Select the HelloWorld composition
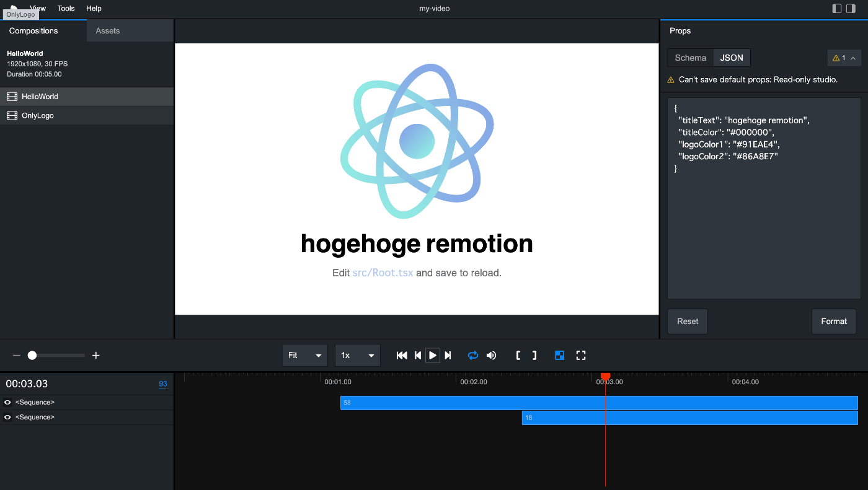 87,97
